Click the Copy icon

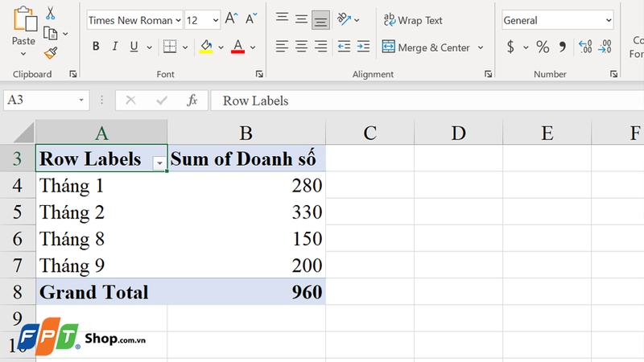(x=50, y=34)
